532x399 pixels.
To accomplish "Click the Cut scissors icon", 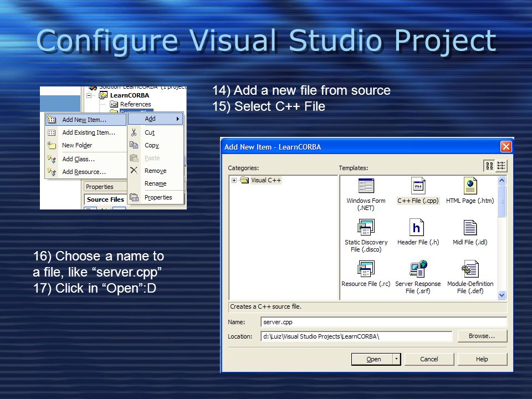I will (134, 132).
